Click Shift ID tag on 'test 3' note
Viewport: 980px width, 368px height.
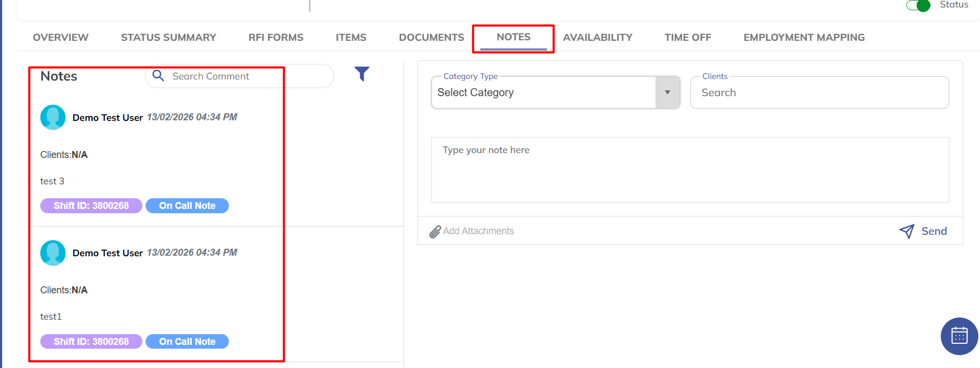pyautogui.click(x=91, y=206)
